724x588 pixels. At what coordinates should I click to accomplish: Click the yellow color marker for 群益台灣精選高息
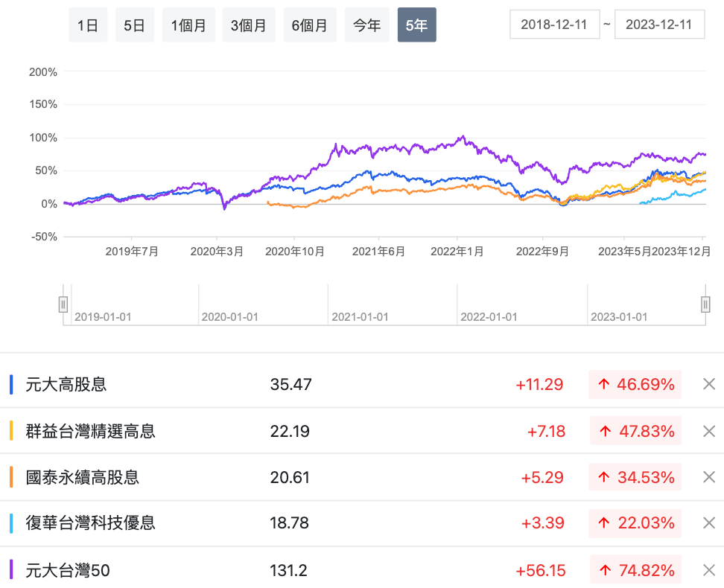tap(11, 431)
